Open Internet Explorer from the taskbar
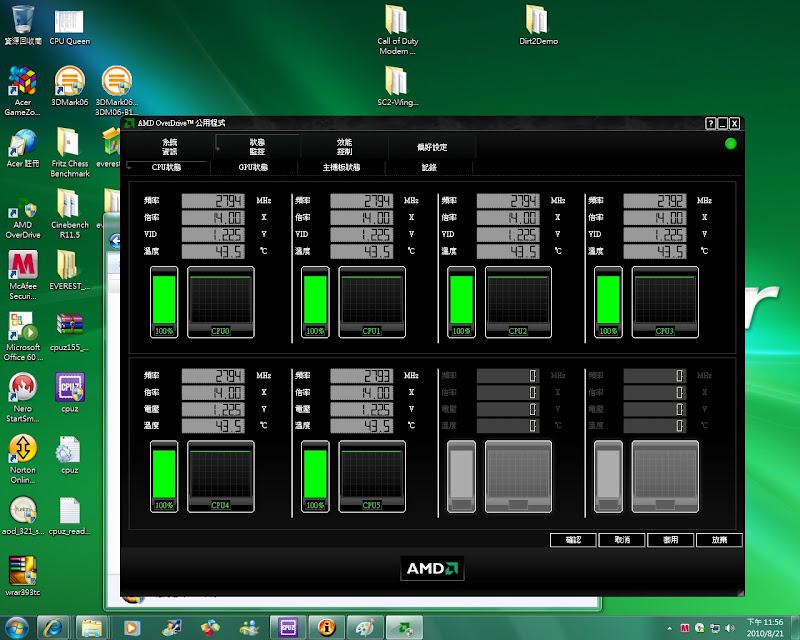800x640 pixels. pos(53,627)
